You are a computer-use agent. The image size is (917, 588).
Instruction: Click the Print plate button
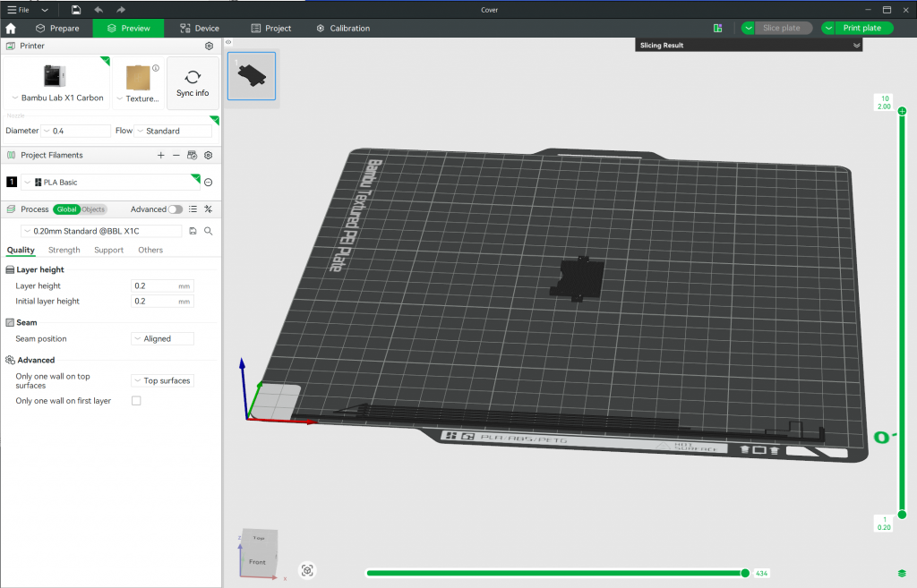point(861,29)
